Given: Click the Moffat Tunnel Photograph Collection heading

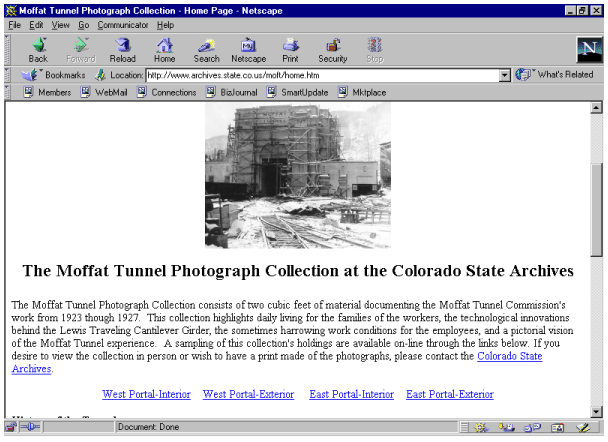Looking at the screenshot, I should pos(298,271).
